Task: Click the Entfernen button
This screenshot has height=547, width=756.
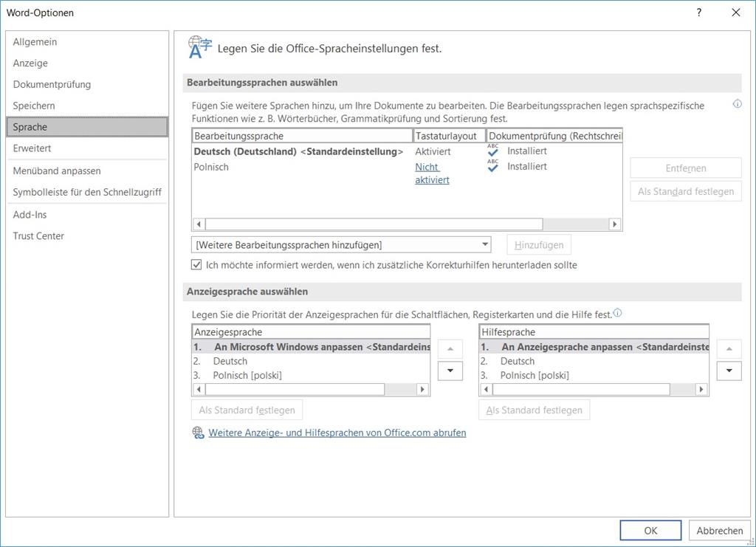Action: [686, 168]
